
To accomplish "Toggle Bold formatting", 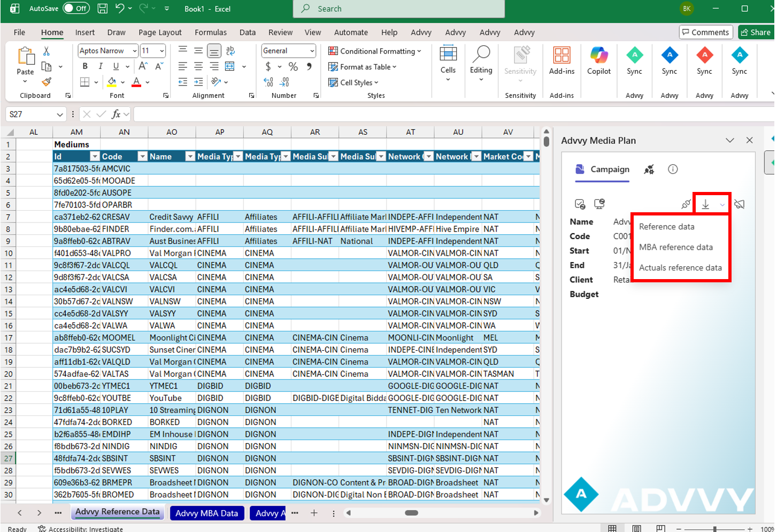I will click(x=85, y=66).
